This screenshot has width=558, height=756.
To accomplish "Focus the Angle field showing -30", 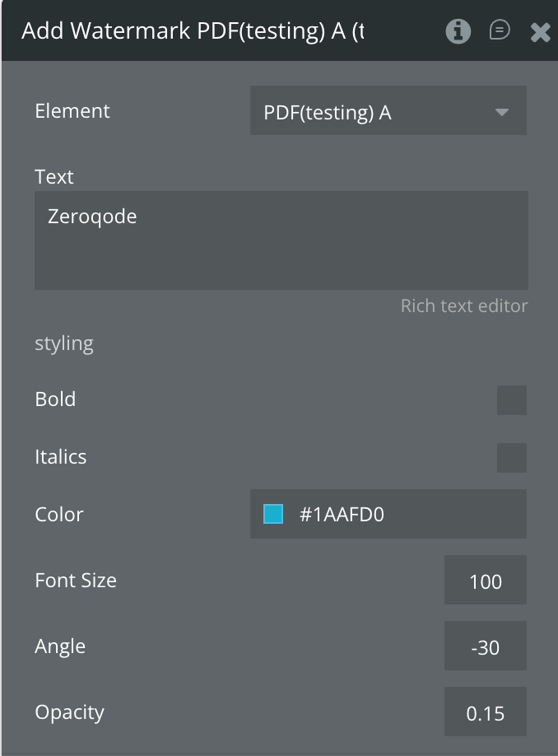I will [485, 647].
